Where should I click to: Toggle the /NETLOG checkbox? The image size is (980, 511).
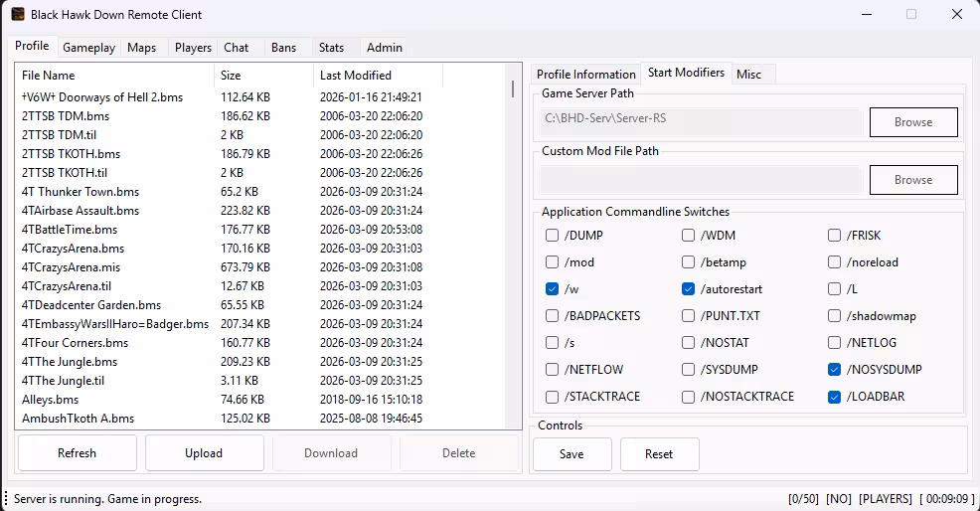[x=834, y=343]
